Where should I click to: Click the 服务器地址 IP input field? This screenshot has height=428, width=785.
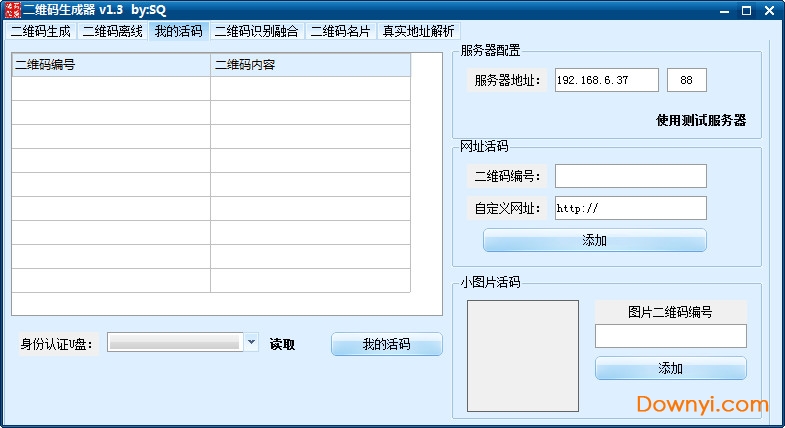[x=606, y=80]
